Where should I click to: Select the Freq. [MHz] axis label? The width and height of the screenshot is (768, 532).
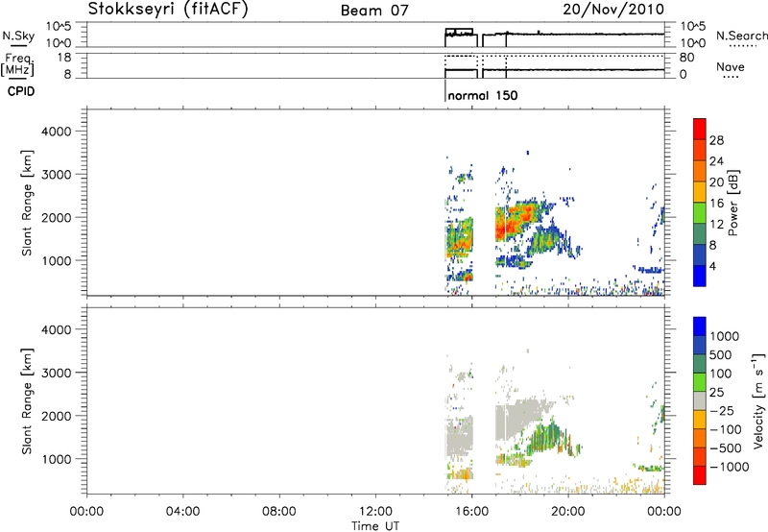pos(19,64)
